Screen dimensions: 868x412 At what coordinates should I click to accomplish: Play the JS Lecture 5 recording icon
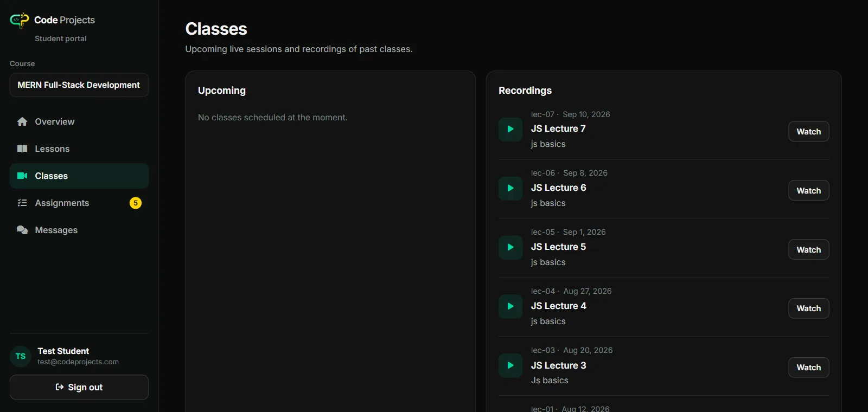tap(510, 247)
